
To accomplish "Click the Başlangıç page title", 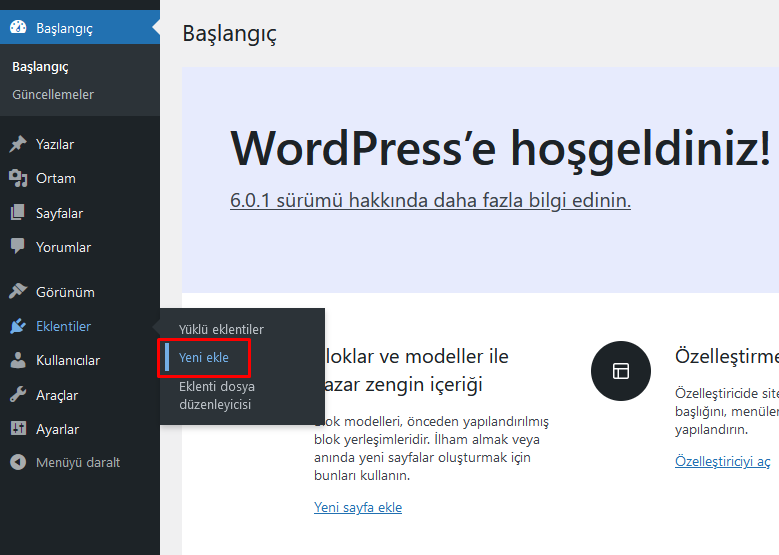I will pyautogui.click(x=230, y=34).
